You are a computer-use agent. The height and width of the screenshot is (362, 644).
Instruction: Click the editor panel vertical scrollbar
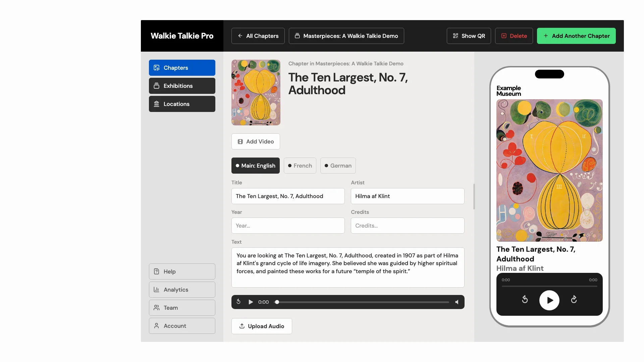point(474,196)
